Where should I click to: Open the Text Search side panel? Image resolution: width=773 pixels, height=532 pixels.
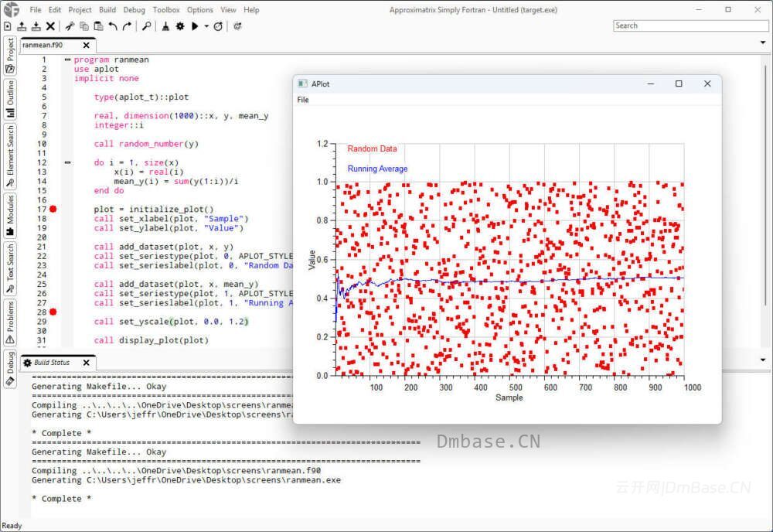pyautogui.click(x=10, y=268)
